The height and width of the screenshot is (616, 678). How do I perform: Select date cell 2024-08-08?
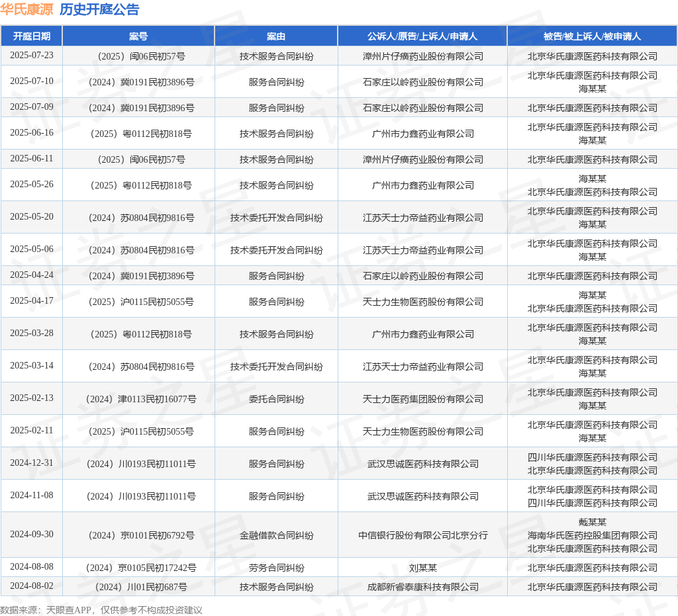[x=32, y=567]
